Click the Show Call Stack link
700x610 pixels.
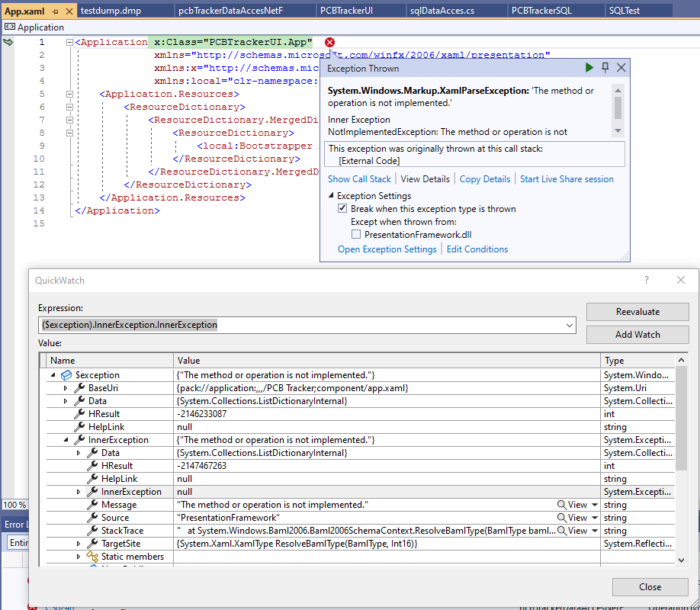point(359,179)
